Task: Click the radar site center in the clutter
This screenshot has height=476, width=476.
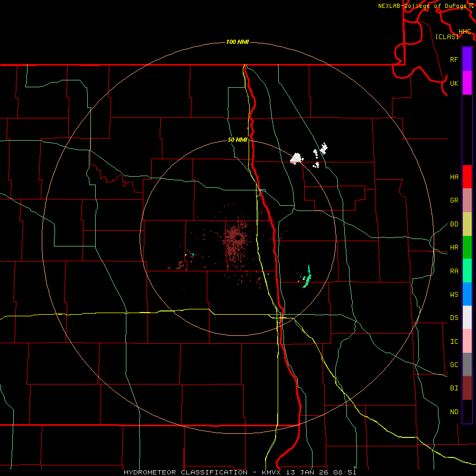Action: [x=239, y=239]
